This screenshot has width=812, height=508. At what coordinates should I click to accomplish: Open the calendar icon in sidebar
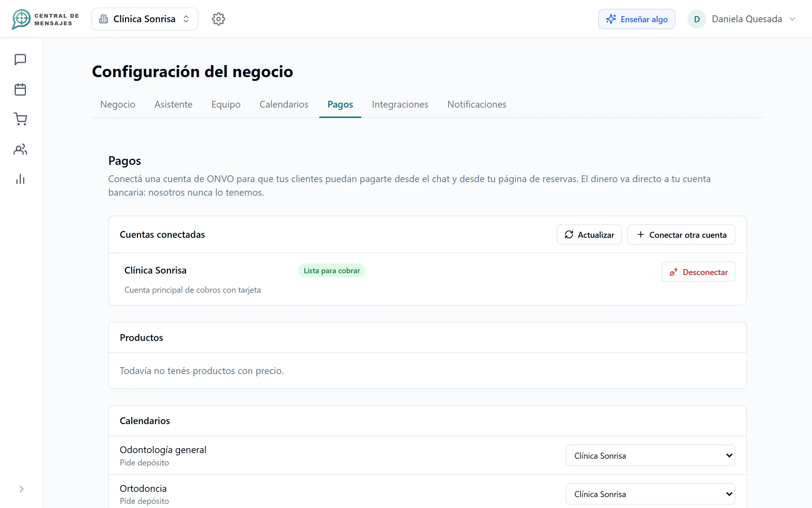[20, 90]
